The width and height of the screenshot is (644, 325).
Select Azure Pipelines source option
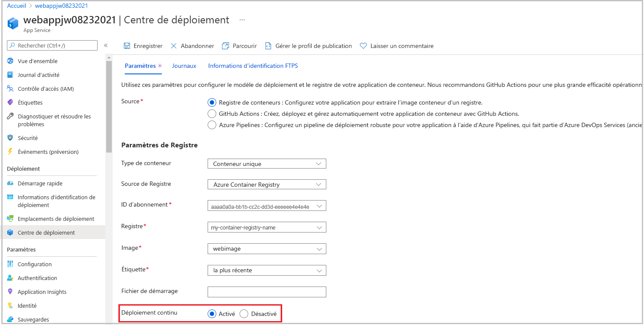click(212, 125)
